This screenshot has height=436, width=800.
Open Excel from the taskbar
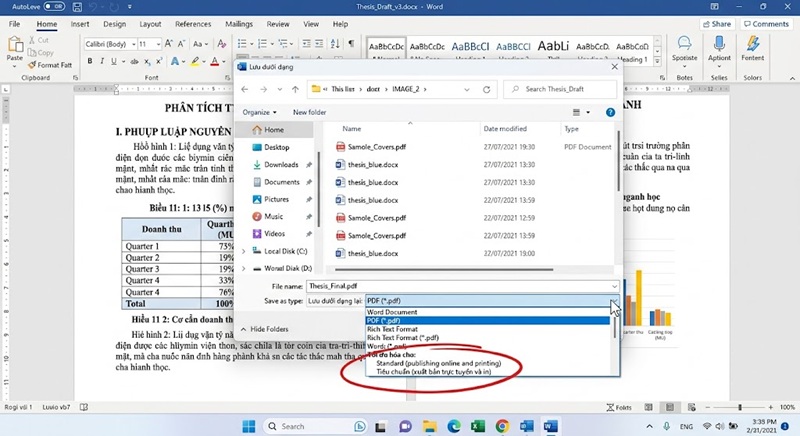pos(478,426)
